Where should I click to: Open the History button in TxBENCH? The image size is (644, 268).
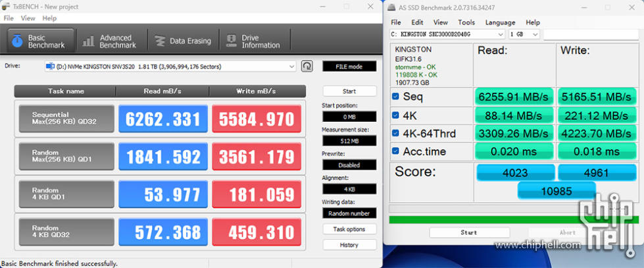(349, 244)
